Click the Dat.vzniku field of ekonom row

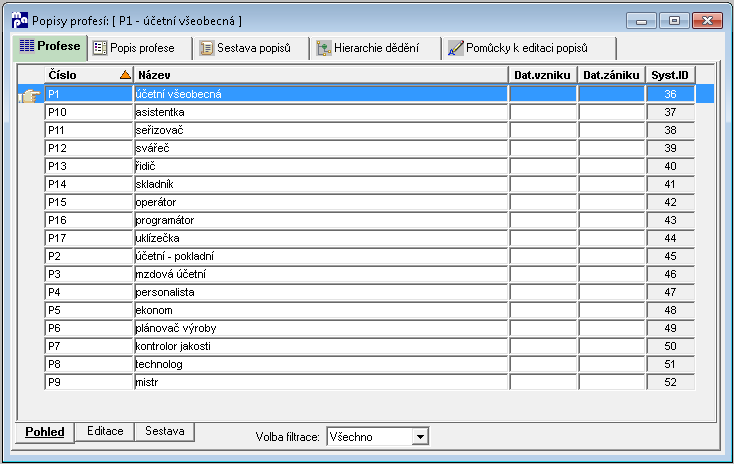tap(543, 310)
